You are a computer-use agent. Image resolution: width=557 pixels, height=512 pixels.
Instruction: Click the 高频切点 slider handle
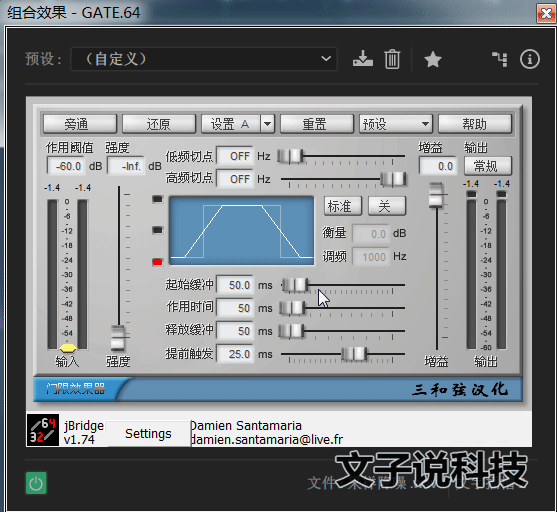click(x=393, y=179)
